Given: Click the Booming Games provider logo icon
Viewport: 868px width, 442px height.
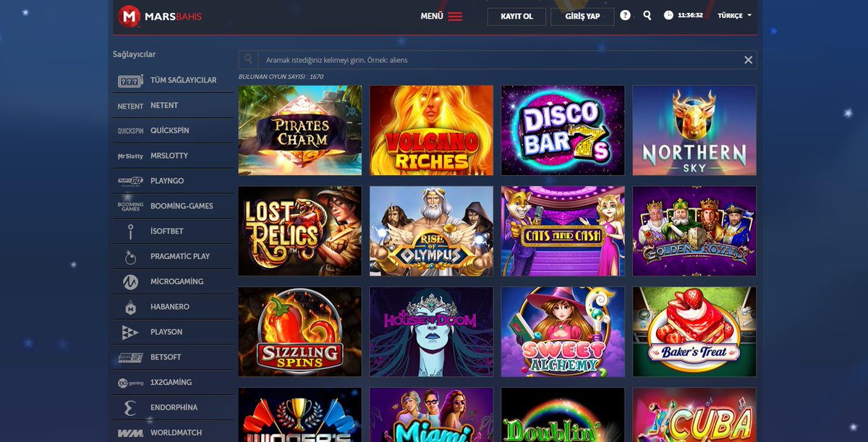Looking at the screenshot, I should [x=130, y=206].
